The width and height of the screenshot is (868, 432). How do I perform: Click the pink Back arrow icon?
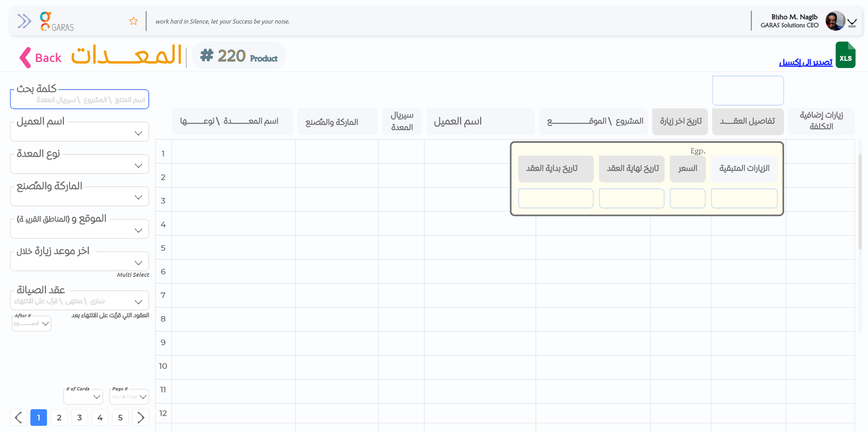25,58
